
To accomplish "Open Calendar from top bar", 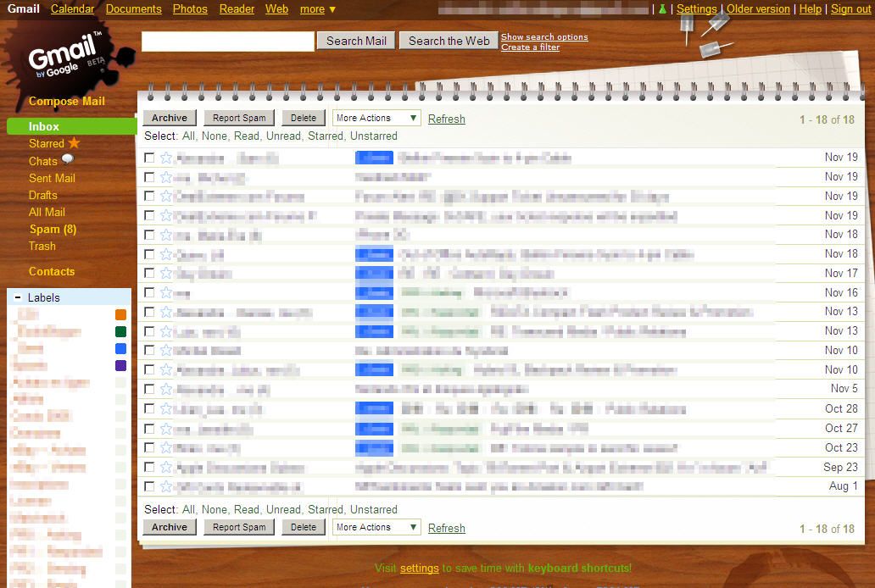I will [73, 9].
